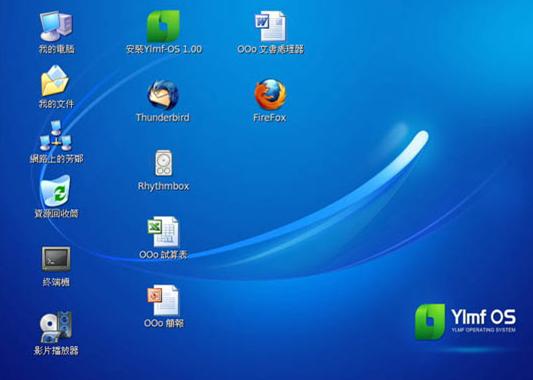533x380 pixels.
Task: Click the 資源回收筒 text label
Action: point(56,213)
